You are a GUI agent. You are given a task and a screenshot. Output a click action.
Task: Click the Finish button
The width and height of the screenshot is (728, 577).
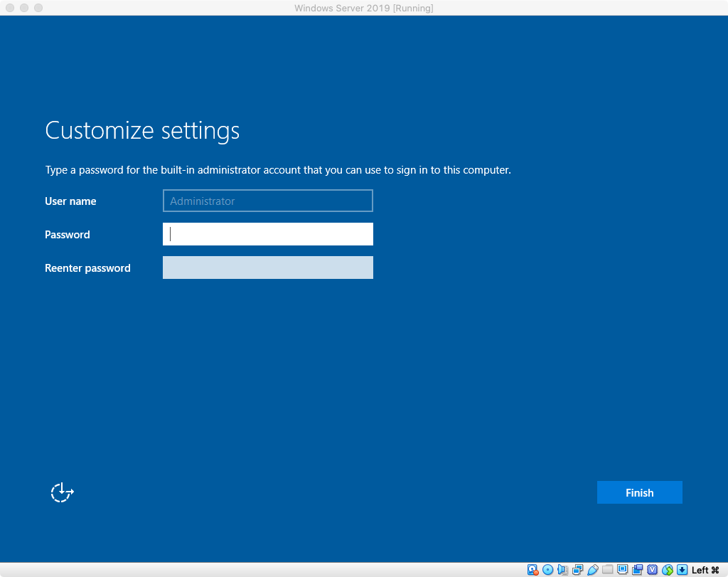pos(639,492)
